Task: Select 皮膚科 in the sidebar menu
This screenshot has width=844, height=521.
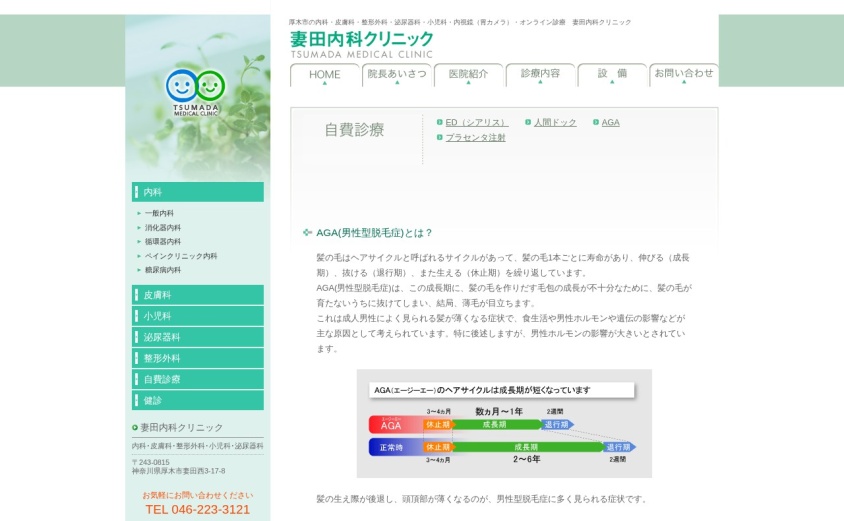Action: [198, 295]
